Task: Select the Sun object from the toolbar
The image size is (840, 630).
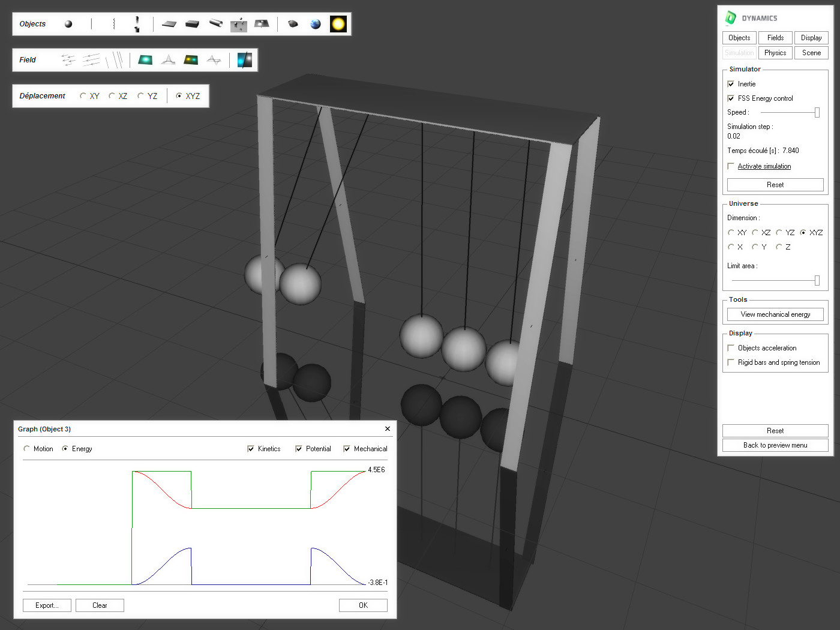Action: click(338, 23)
